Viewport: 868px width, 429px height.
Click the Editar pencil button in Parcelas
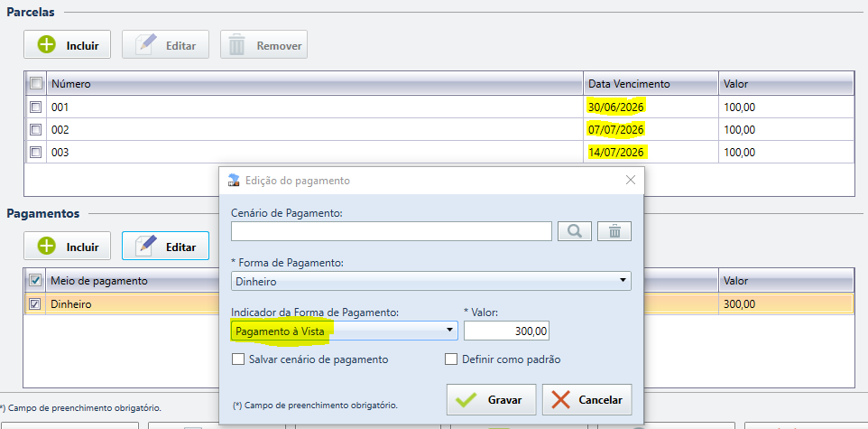click(165, 45)
